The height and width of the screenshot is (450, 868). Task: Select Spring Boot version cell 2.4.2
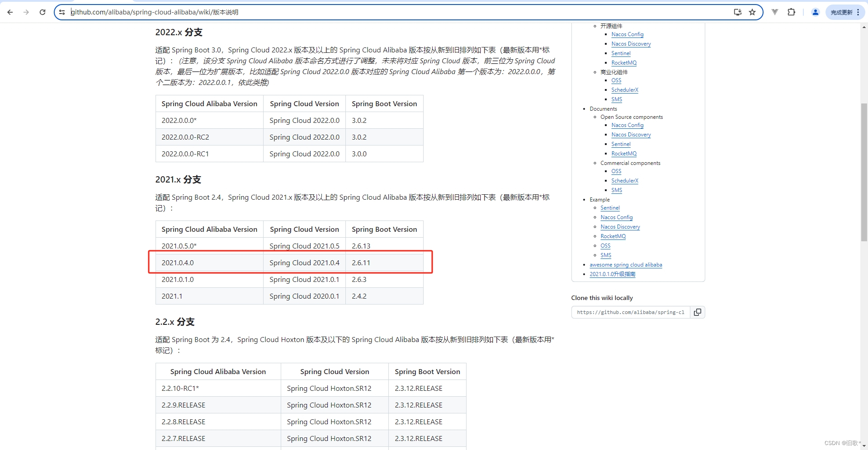[x=384, y=296]
